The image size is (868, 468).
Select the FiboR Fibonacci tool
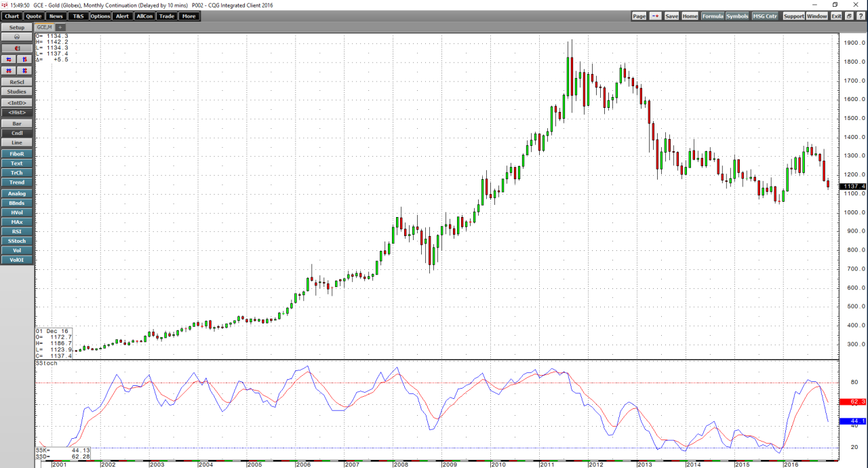[17, 154]
